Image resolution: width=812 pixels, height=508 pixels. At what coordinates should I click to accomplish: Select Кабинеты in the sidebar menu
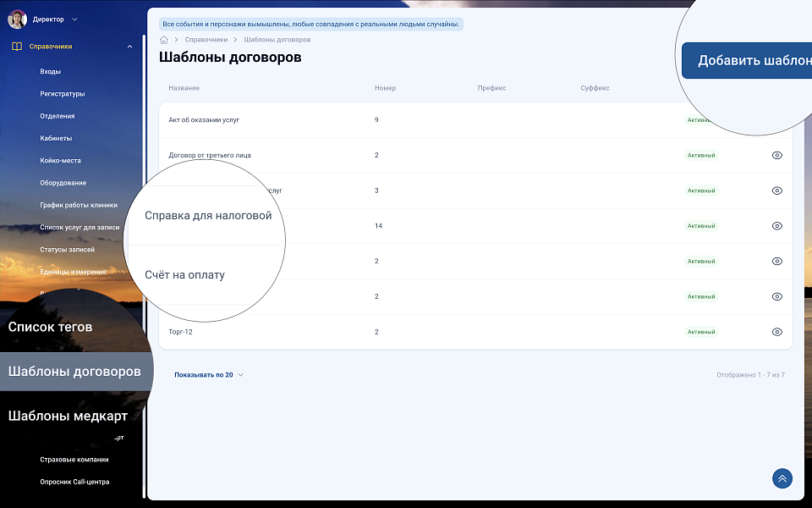56,138
